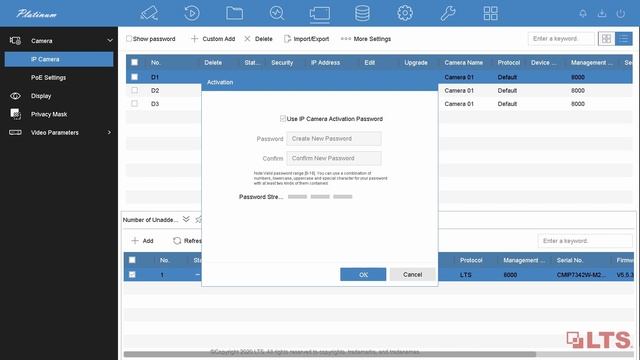Click the Protocol column header in camera table

(509, 62)
